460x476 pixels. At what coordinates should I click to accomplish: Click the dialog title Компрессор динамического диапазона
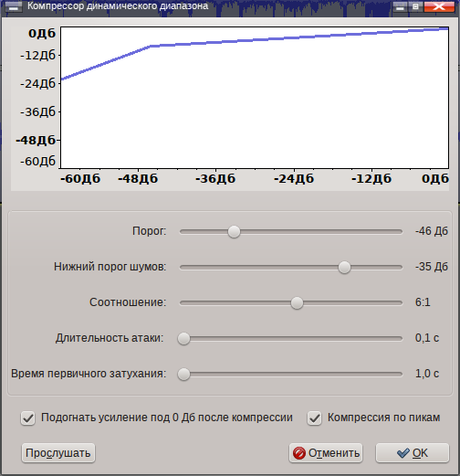pyautogui.click(x=118, y=6)
